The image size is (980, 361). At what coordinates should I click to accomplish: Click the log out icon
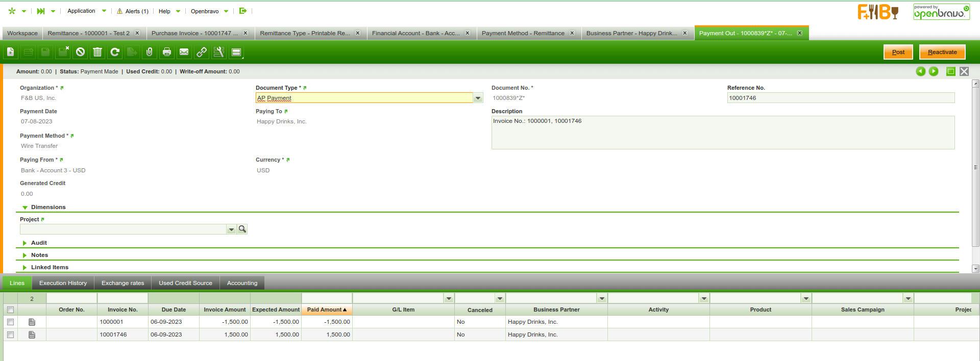coord(243,11)
